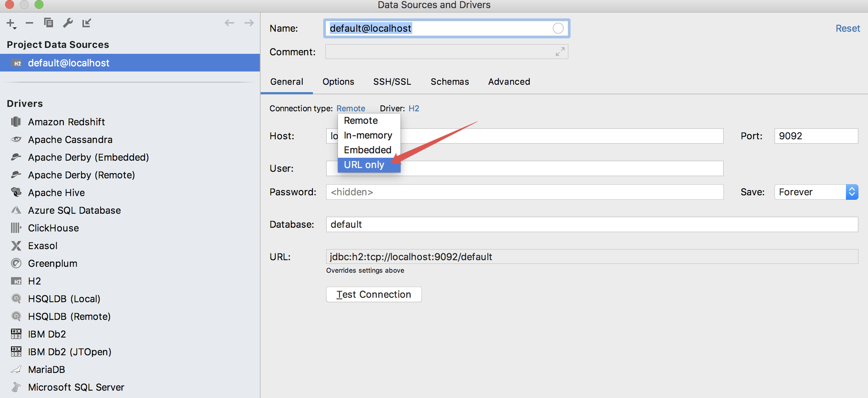Screen dimensions: 868x398
Task: Click the Reset link
Action: (847, 28)
